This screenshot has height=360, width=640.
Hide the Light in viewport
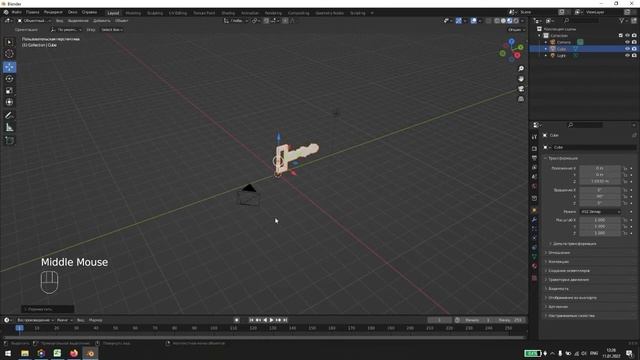pyautogui.click(x=627, y=55)
